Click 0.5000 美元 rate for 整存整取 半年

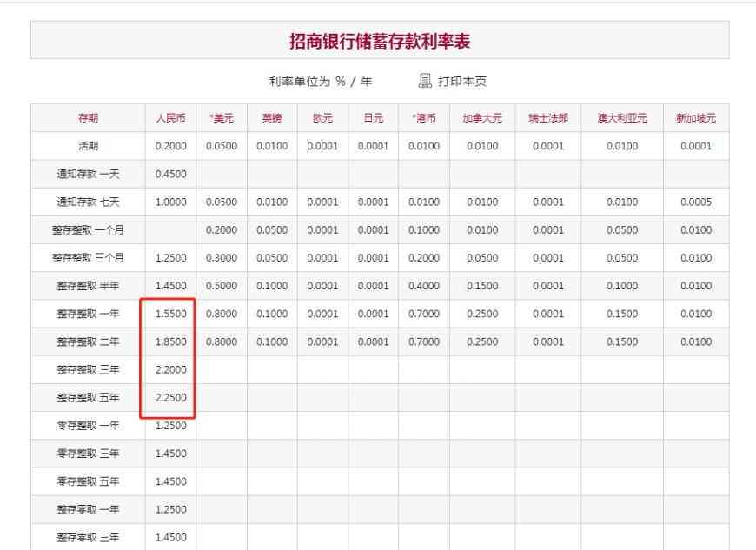coord(222,286)
